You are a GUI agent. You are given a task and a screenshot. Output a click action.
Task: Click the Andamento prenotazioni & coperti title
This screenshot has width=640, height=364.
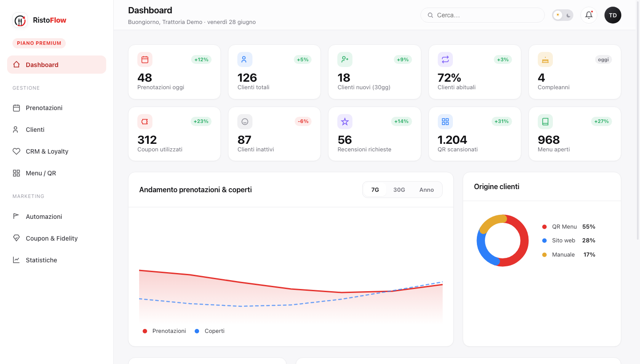click(x=196, y=190)
